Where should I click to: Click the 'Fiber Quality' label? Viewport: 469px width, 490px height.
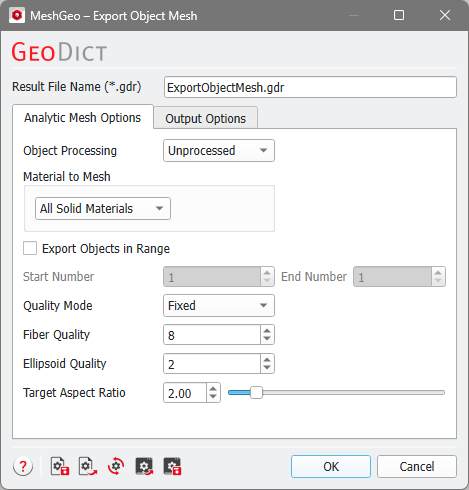pyautogui.click(x=57, y=335)
